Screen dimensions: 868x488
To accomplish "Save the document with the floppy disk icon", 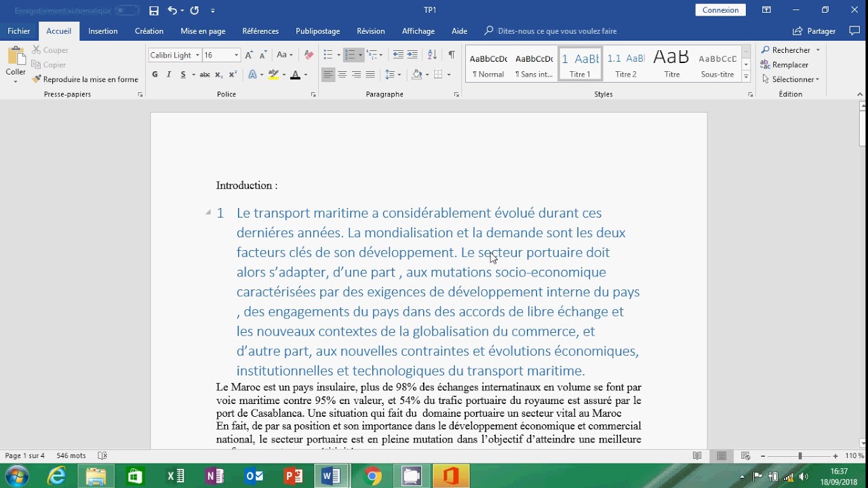I will [154, 10].
